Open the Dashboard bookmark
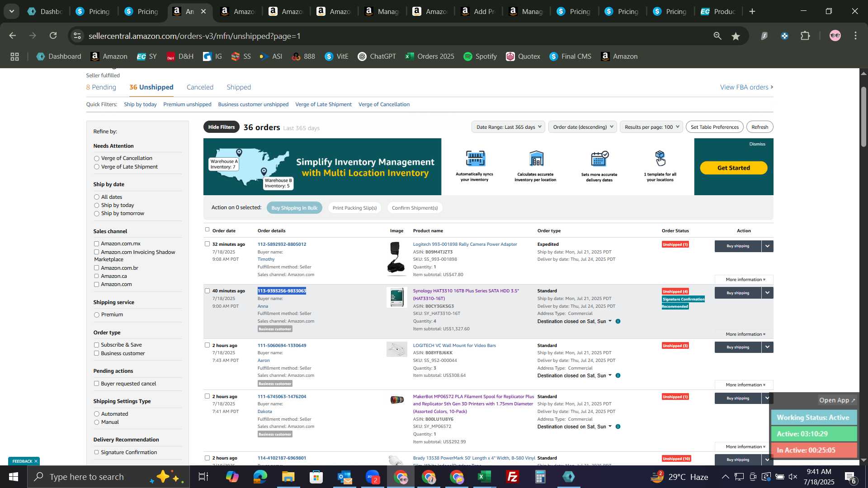This screenshot has height=488, width=868. [59, 56]
